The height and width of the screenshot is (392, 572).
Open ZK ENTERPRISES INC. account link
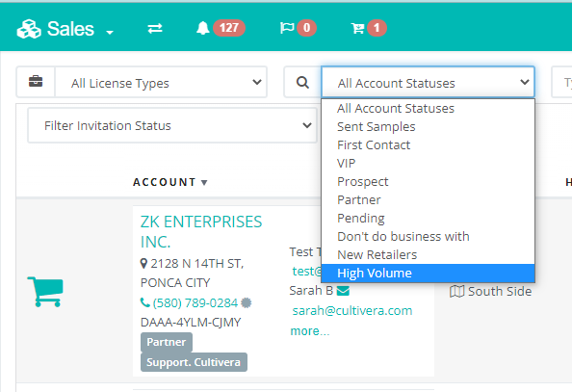pyautogui.click(x=201, y=232)
